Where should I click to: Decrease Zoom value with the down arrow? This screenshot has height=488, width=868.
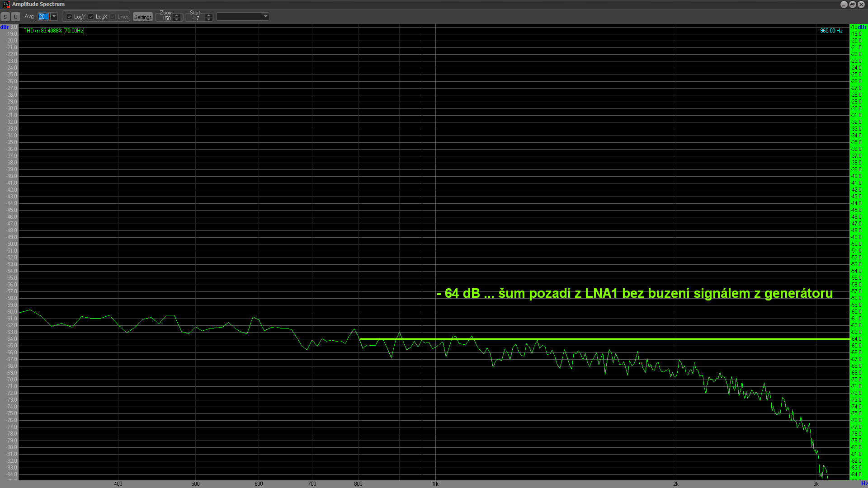click(177, 19)
